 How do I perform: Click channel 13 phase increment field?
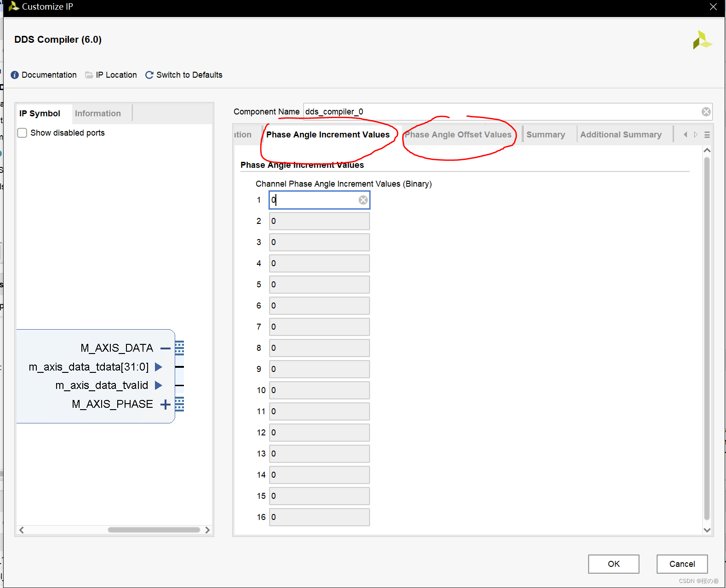coord(320,454)
